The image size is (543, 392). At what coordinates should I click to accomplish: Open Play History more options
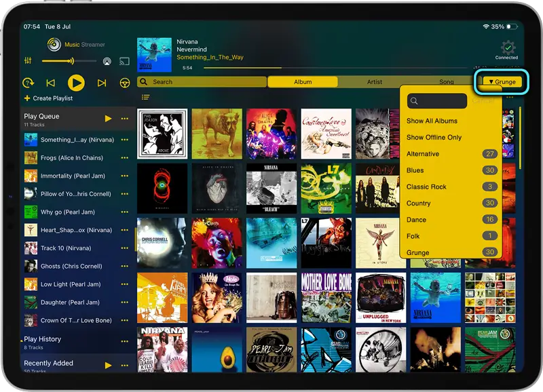tap(125, 342)
